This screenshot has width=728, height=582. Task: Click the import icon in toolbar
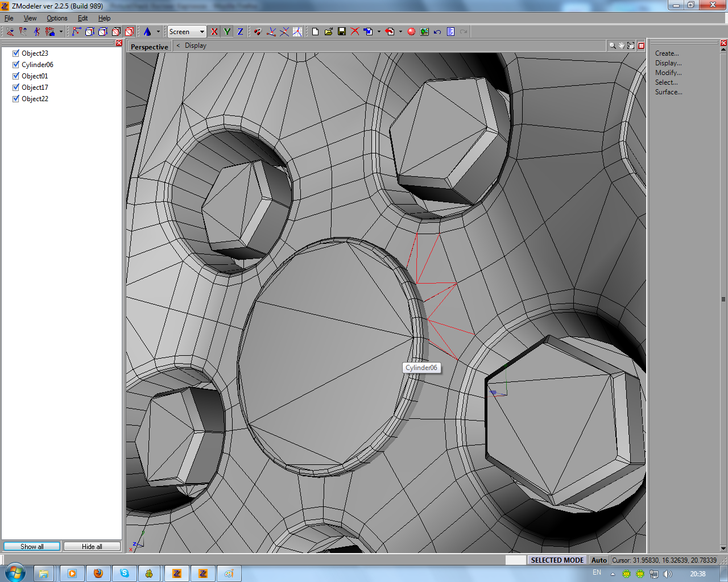tap(368, 32)
